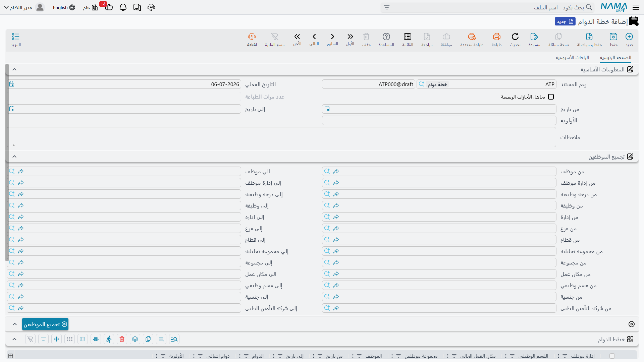Click the copy rows icon in grid toolbar
The height and width of the screenshot is (362, 644).
pyautogui.click(x=148, y=339)
